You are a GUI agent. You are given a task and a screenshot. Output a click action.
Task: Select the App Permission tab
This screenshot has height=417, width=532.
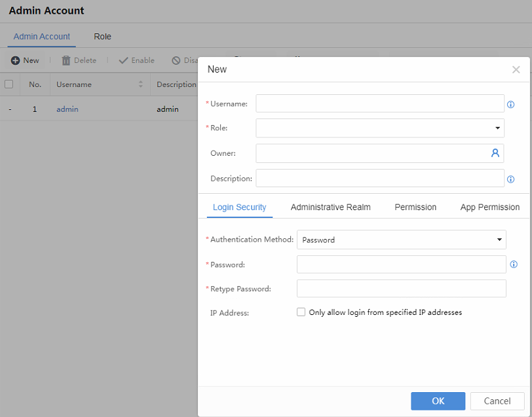pyautogui.click(x=489, y=207)
